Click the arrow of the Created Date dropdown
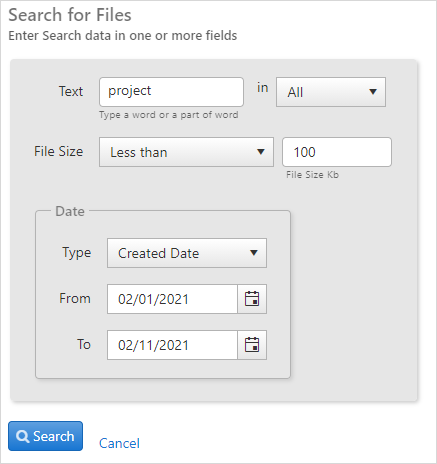 click(254, 253)
